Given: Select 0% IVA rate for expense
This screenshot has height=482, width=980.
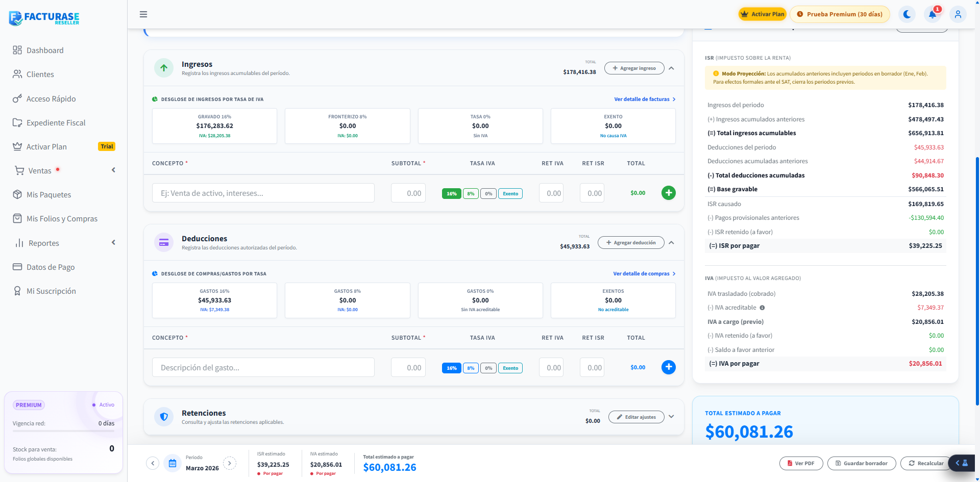Looking at the screenshot, I should point(488,368).
